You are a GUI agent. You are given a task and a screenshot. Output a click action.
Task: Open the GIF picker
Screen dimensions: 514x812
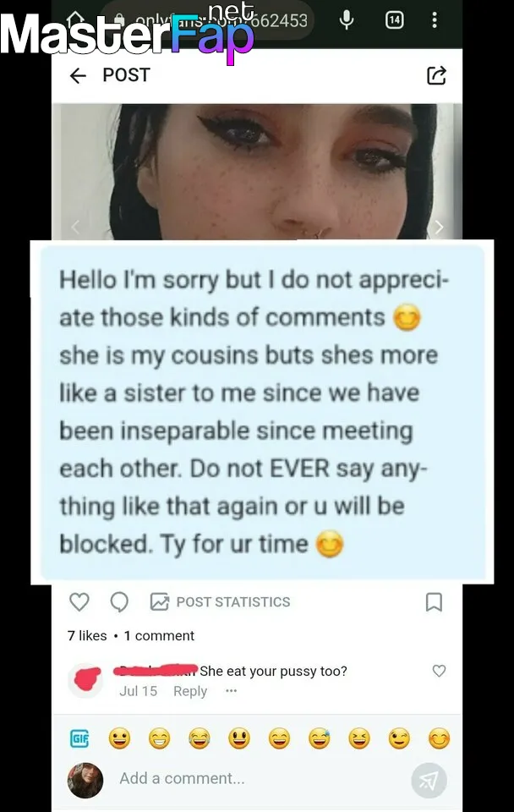(79, 738)
